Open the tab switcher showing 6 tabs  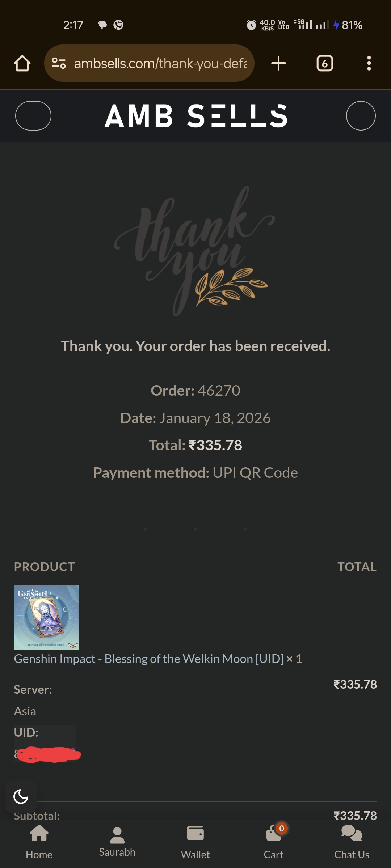(x=325, y=63)
